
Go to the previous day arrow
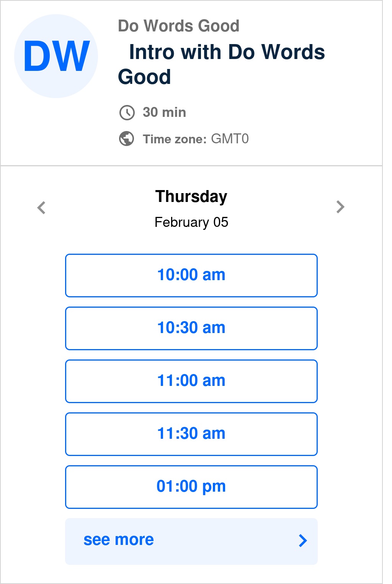(41, 208)
